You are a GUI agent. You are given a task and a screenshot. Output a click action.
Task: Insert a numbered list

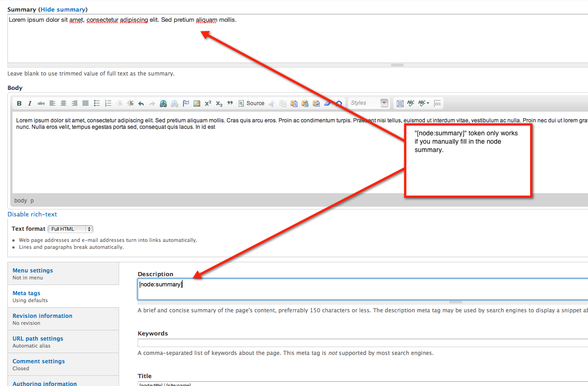click(x=107, y=103)
